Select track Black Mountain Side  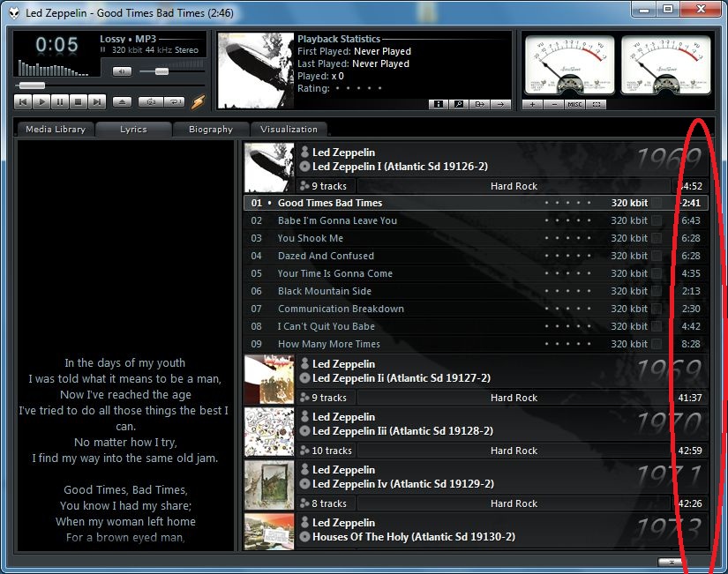click(476, 291)
